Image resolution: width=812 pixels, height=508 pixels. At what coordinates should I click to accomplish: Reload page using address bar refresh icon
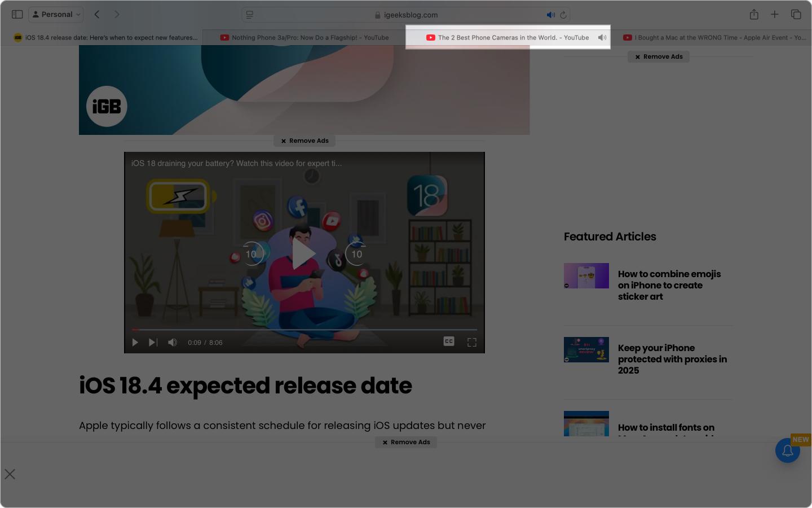pyautogui.click(x=563, y=15)
